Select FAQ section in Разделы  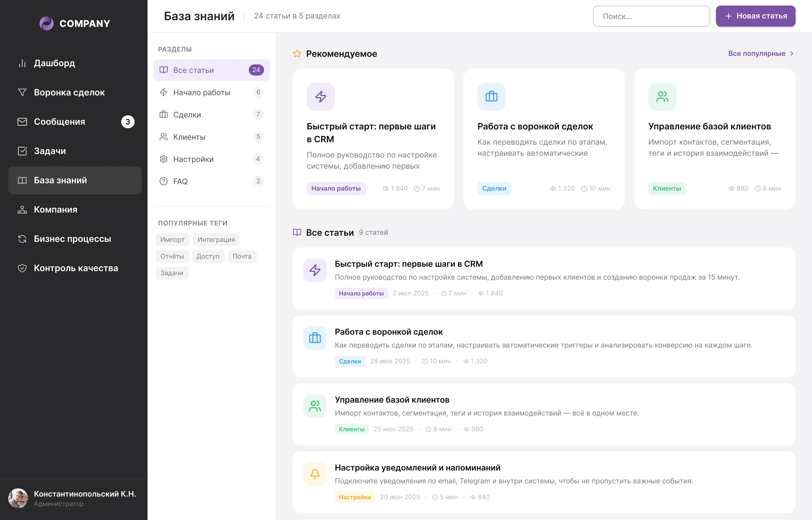pyautogui.click(x=211, y=181)
